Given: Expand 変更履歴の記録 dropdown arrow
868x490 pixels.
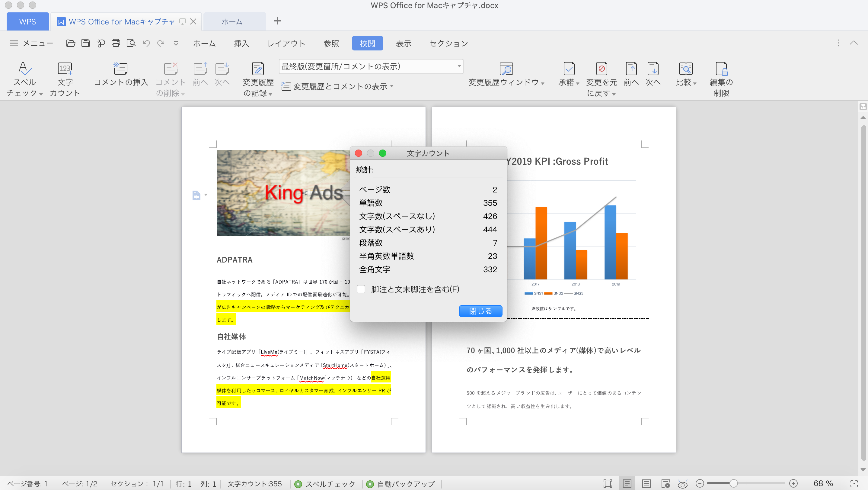Looking at the screenshot, I should click(x=271, y=94).
